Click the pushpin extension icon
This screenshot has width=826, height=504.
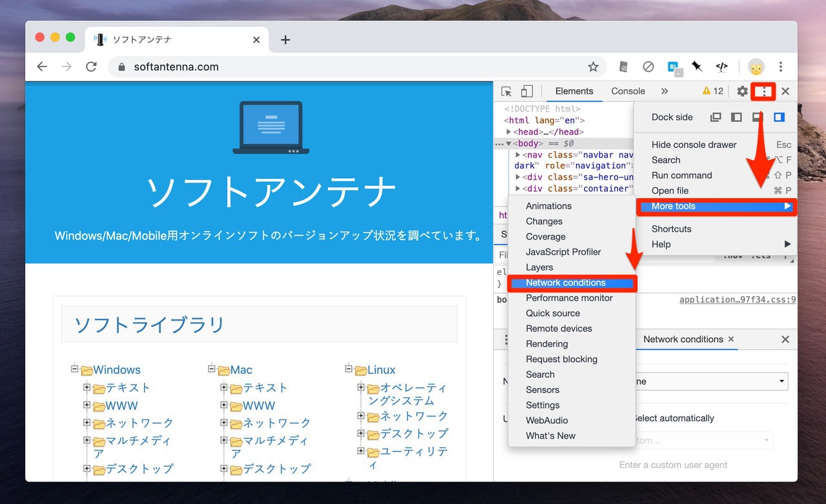coord(697,67)
